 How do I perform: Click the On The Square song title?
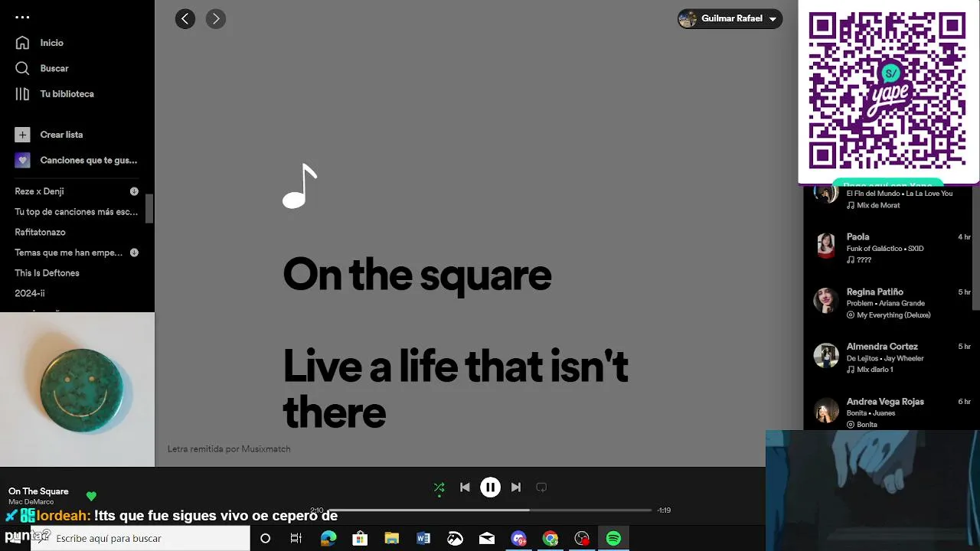[38, 491]
